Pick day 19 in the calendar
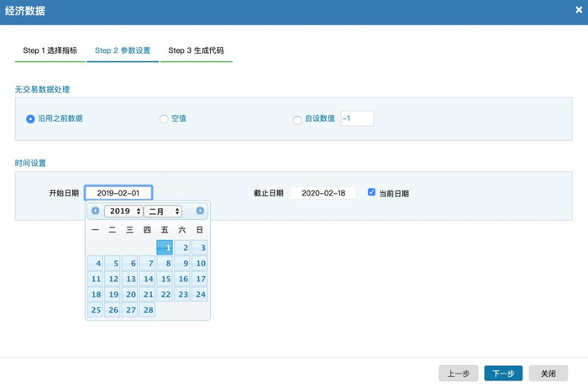 click(113, 294)
